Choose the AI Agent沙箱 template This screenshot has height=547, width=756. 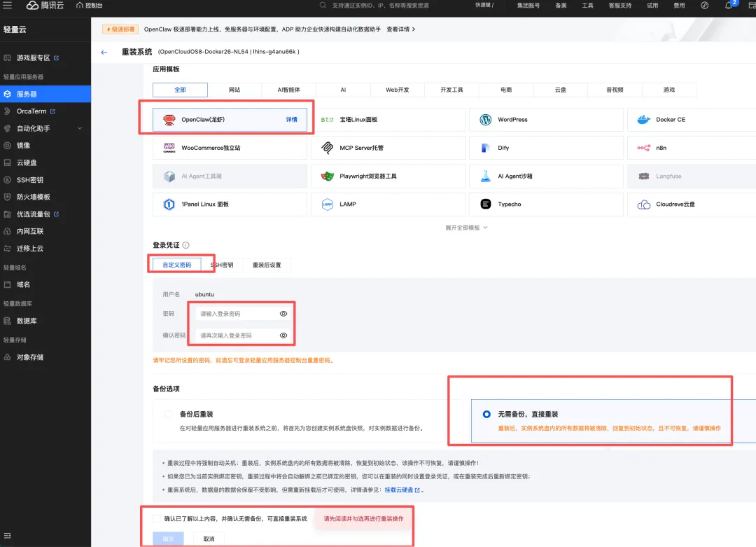tap(546, 176)
